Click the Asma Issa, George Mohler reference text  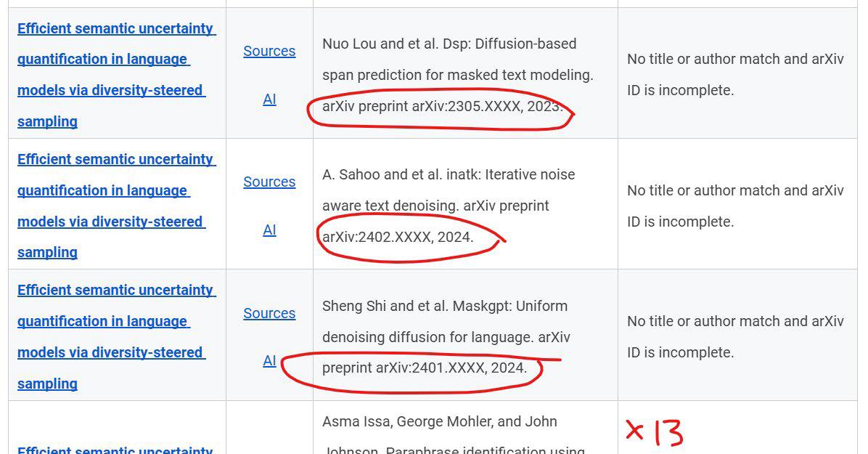tap(439, 421)
